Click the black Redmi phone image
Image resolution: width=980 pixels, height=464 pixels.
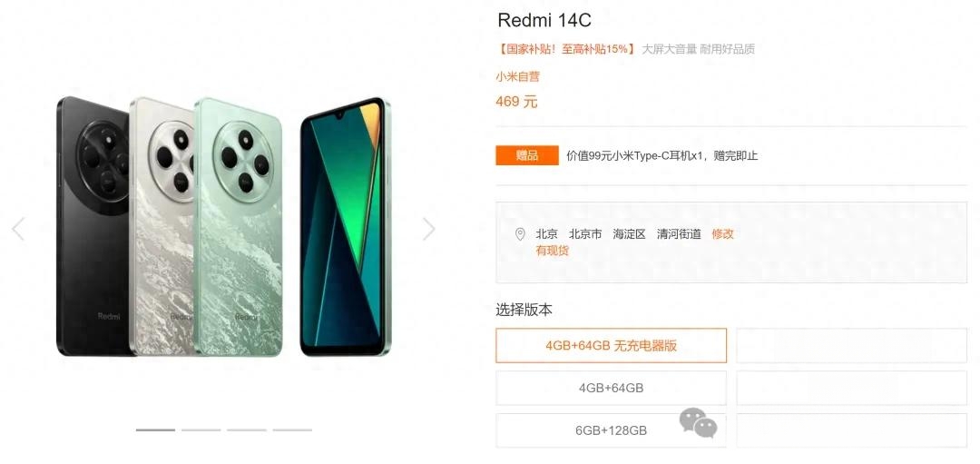click(93, 226)
